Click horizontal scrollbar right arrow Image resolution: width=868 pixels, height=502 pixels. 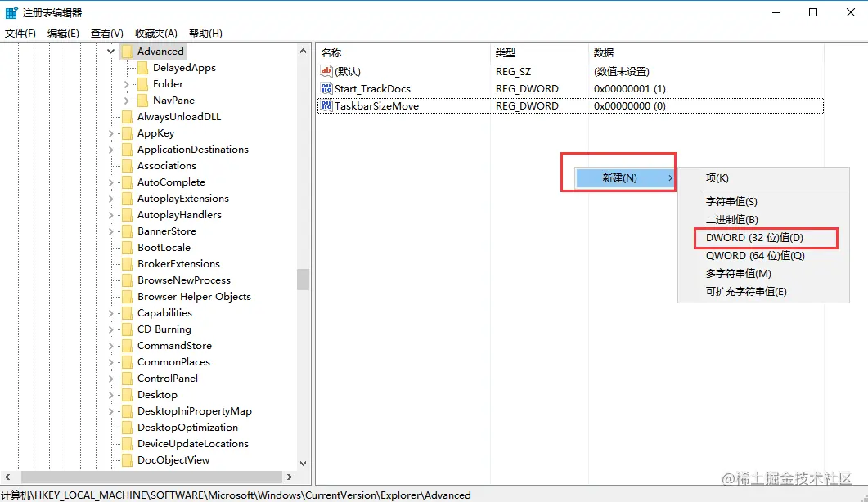(290, 477)
